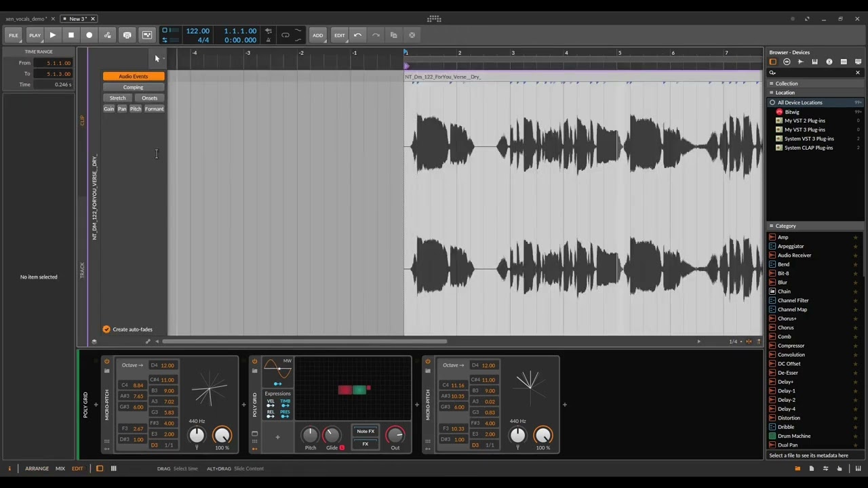Start playback with the transport play button
The width and height of the screenshot is (868, 488).
(x=53, y=35)
